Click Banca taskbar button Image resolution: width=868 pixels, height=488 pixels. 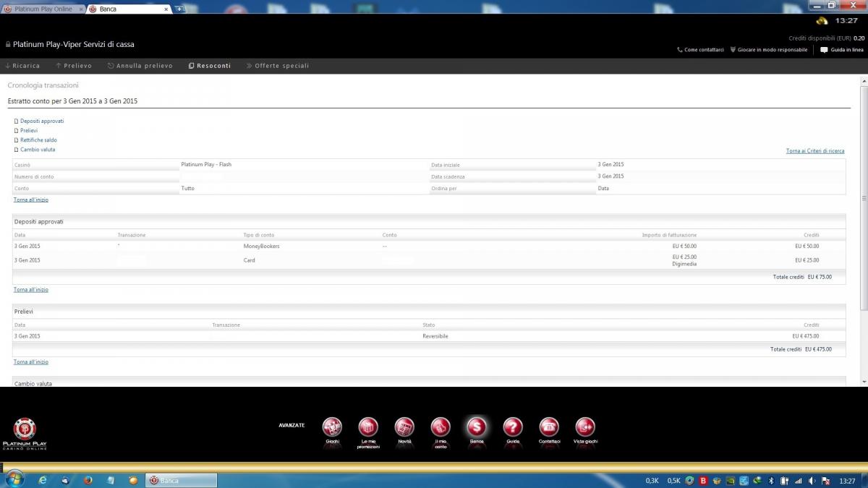[x=182, y=480]
